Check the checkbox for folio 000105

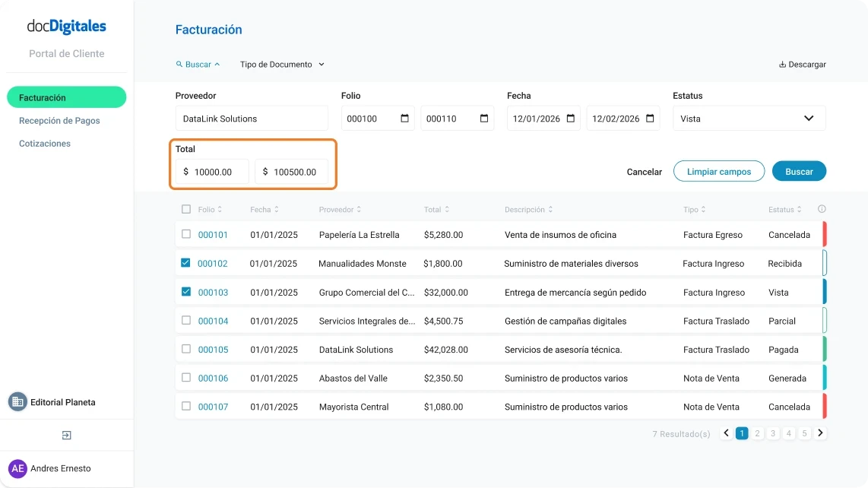point(185,350)
